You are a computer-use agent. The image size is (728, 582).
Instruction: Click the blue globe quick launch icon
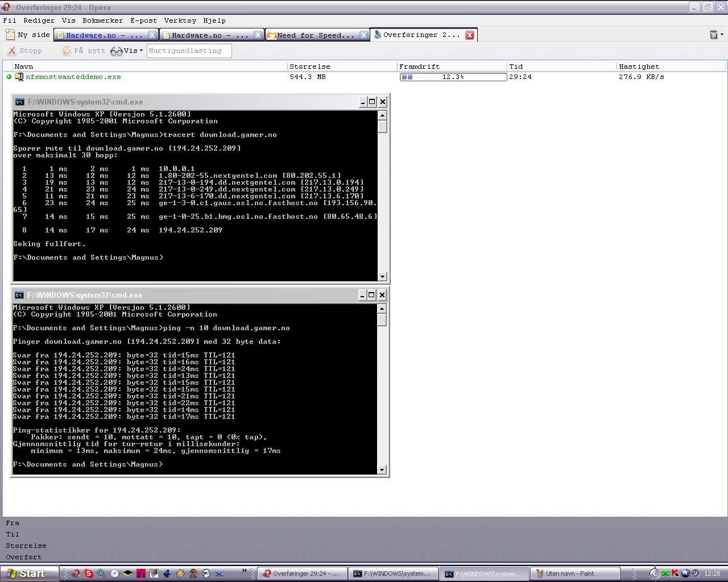206,573
